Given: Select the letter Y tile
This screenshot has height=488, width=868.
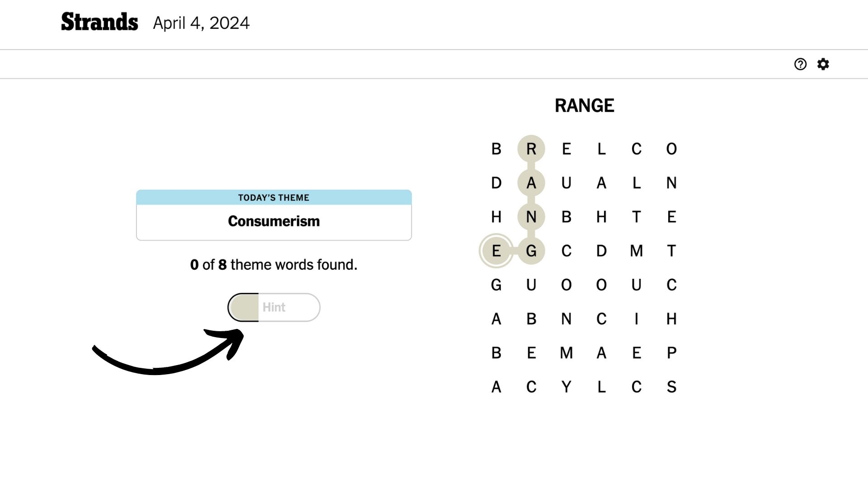Looking at the screenshot, I should (x=566, y=387).
